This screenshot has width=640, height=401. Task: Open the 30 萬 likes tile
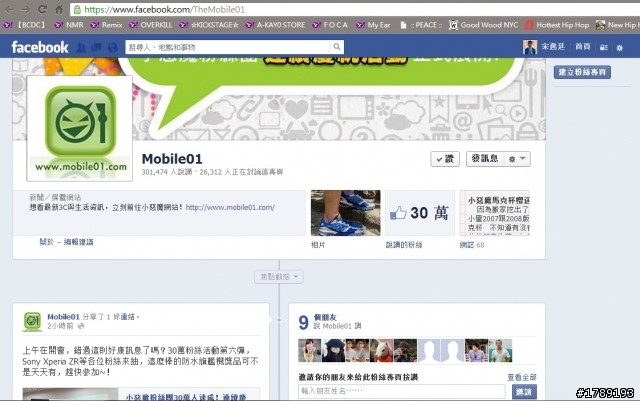coord(420,213)
